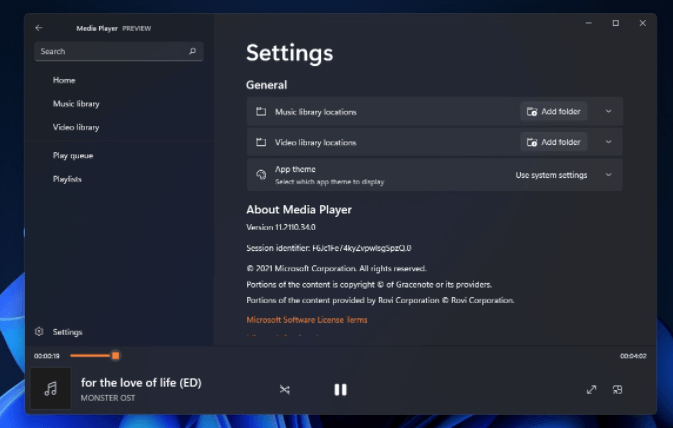The width and height of the screenshot is (673, 428).
Task: Minimize the Media Player window
Action: click(589, 23)
